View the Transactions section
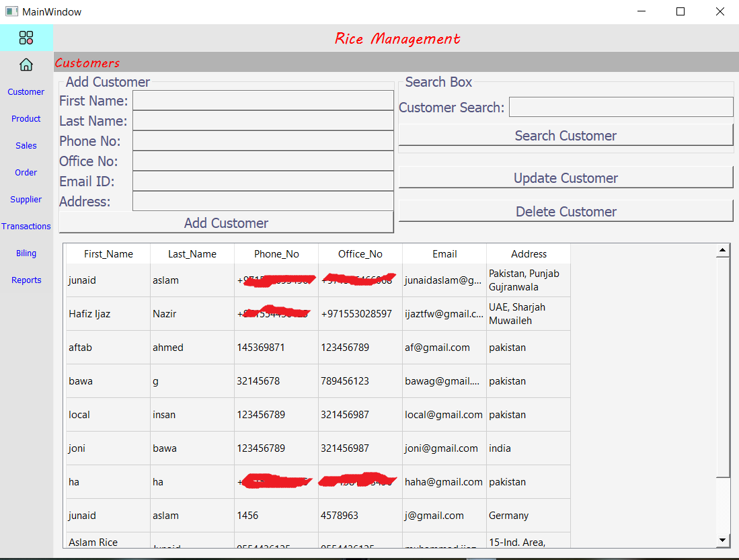739x560 pixels. [26, 226]
